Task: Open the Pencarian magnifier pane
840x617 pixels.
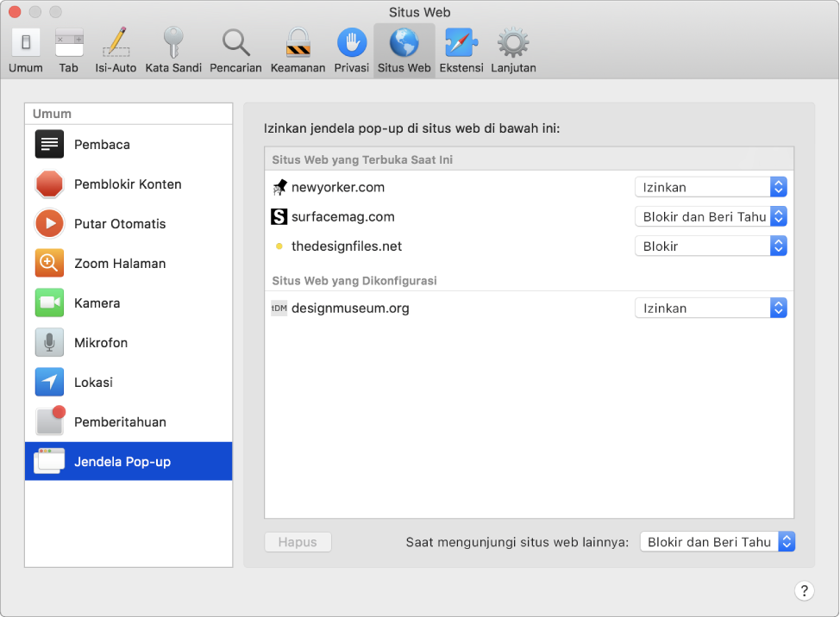Action: (x=235, y=50)
